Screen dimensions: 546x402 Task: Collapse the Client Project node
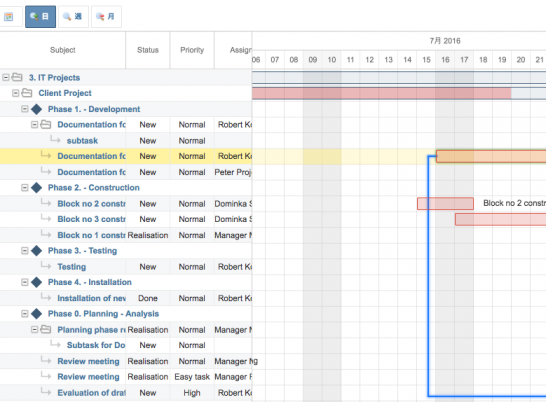tap(15, 93)
